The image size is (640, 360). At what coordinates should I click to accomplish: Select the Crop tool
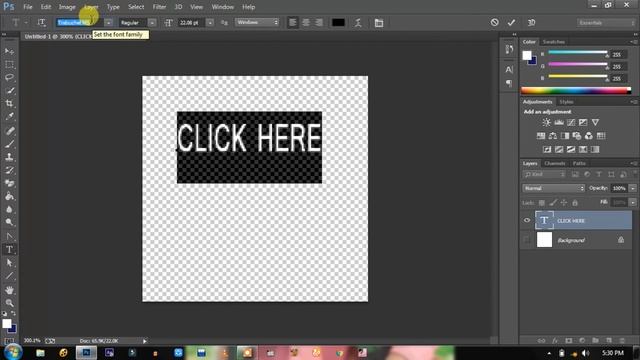tap(9, 103)
